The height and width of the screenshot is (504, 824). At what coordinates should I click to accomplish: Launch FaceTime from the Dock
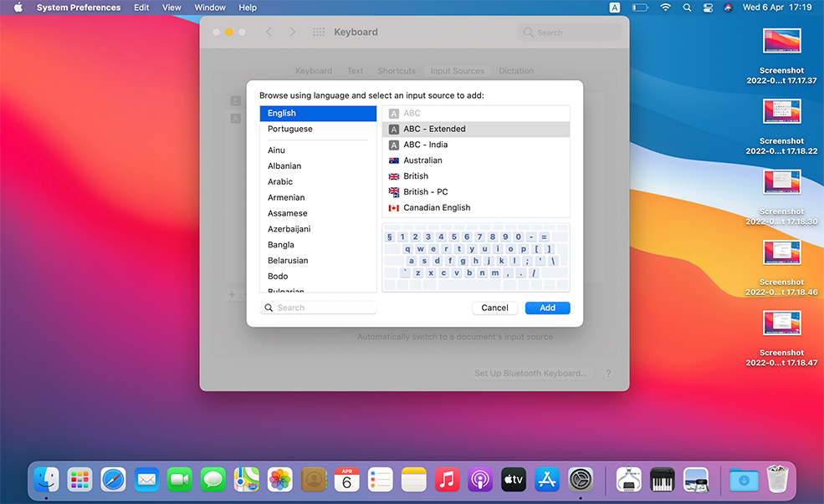pos(180,479)
